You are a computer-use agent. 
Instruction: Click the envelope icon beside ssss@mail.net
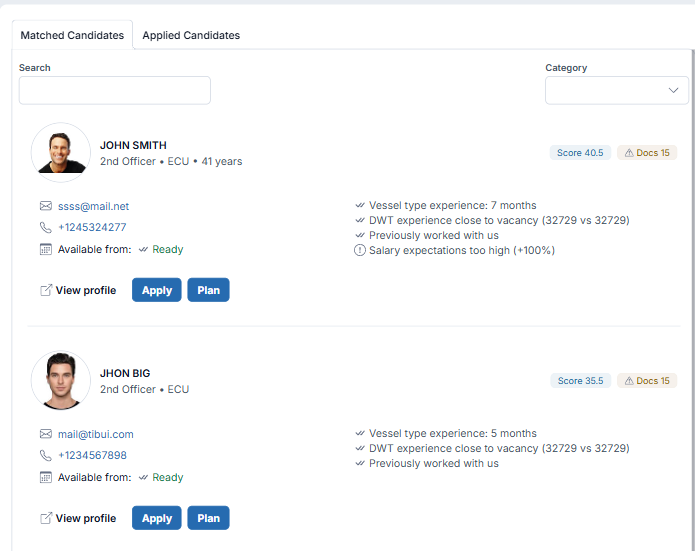coord(46,206)
